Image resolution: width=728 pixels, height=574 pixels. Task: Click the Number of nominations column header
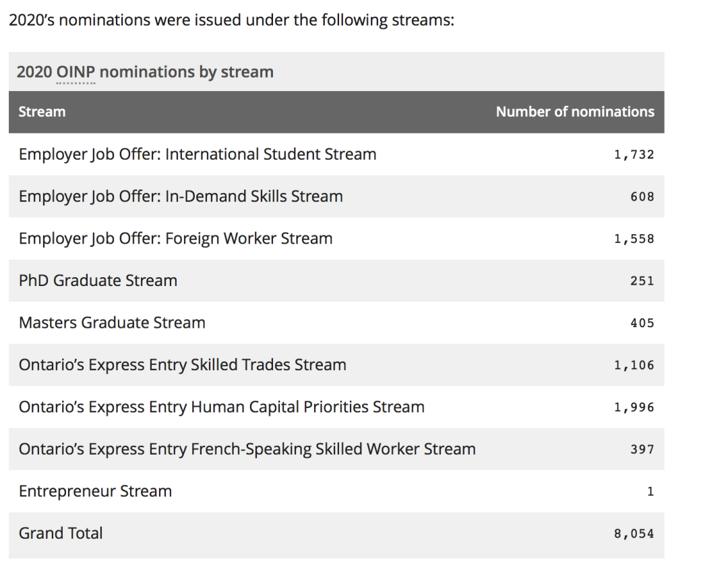point(574,112)
